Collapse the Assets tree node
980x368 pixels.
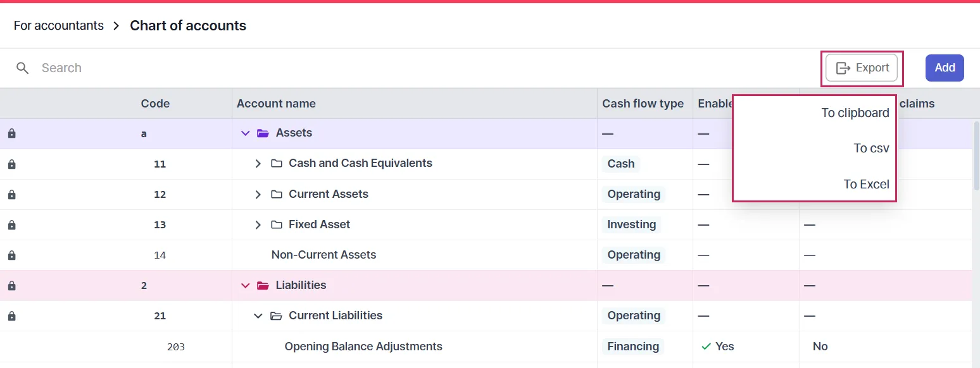point(246,133)
